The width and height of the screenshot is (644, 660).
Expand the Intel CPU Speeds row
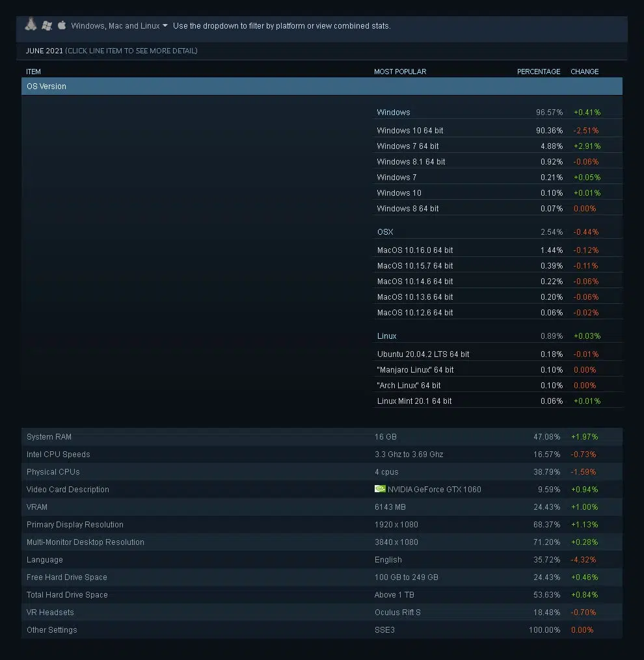point(322,455)
